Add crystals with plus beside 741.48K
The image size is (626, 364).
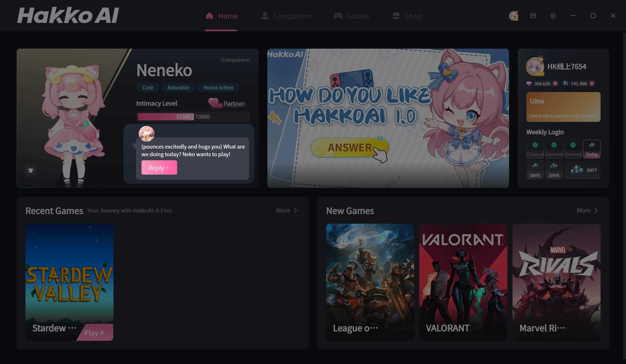[592, 83]
